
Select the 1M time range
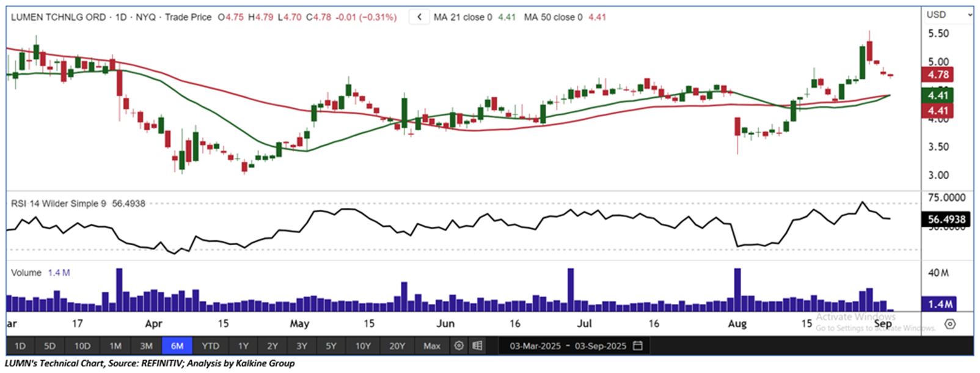coord(115,346)
